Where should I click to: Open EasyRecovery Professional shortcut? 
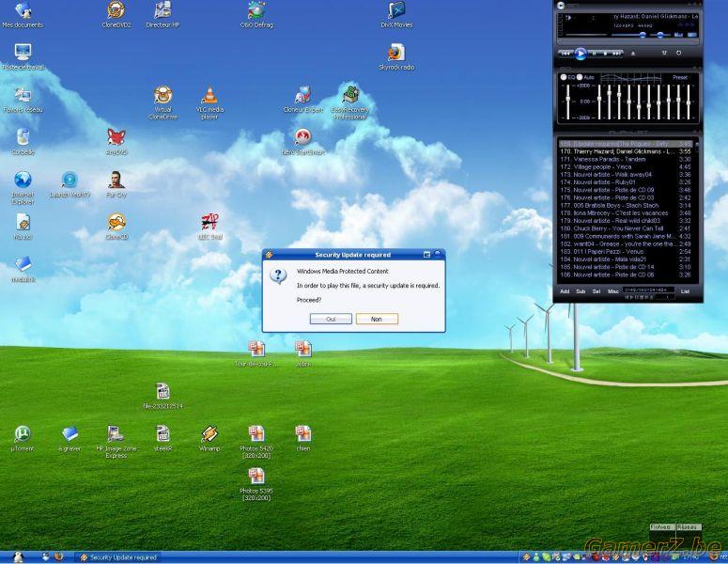tap(350, 102)
